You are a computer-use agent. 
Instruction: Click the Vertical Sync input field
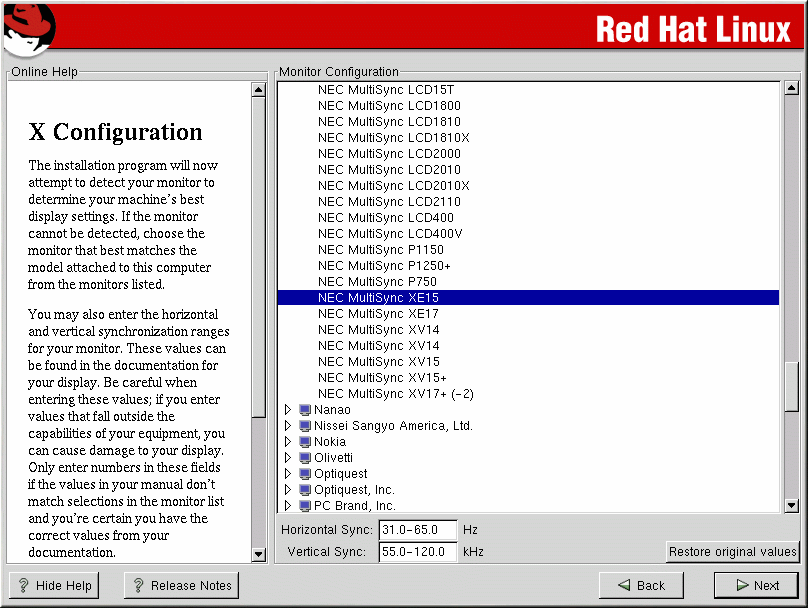[x=417, y=552]
